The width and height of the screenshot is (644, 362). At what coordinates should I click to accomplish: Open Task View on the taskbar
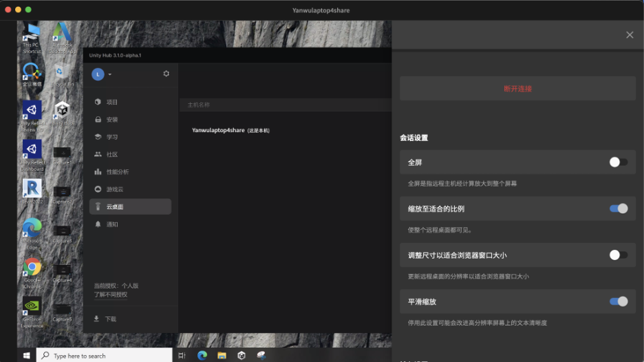[182, 355]
